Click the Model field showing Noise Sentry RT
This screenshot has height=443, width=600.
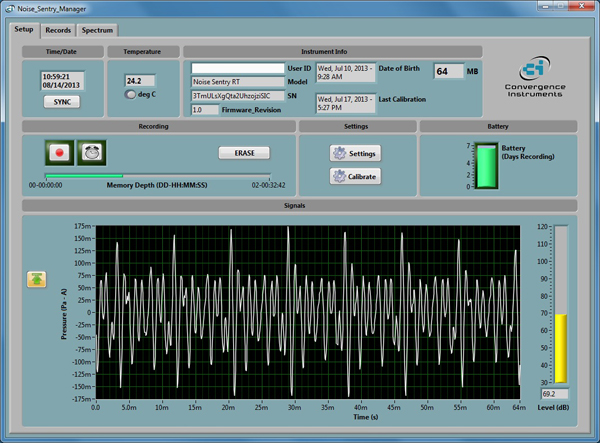[238, 81]
